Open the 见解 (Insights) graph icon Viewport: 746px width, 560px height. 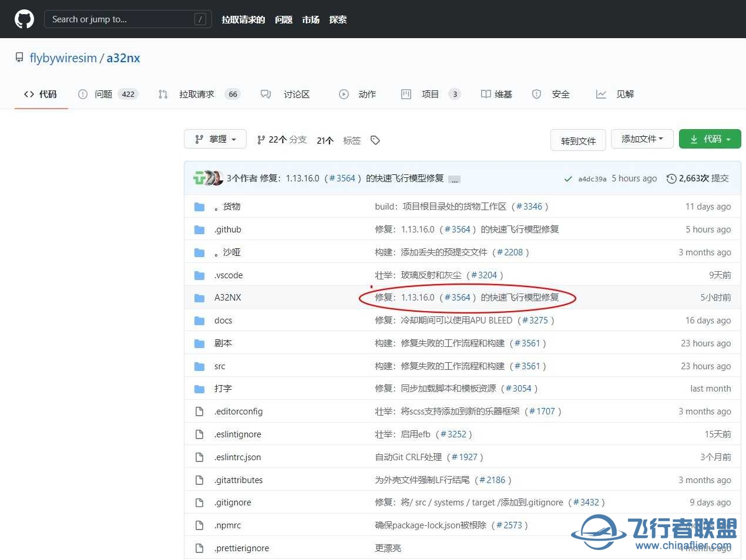click(601, 94)
